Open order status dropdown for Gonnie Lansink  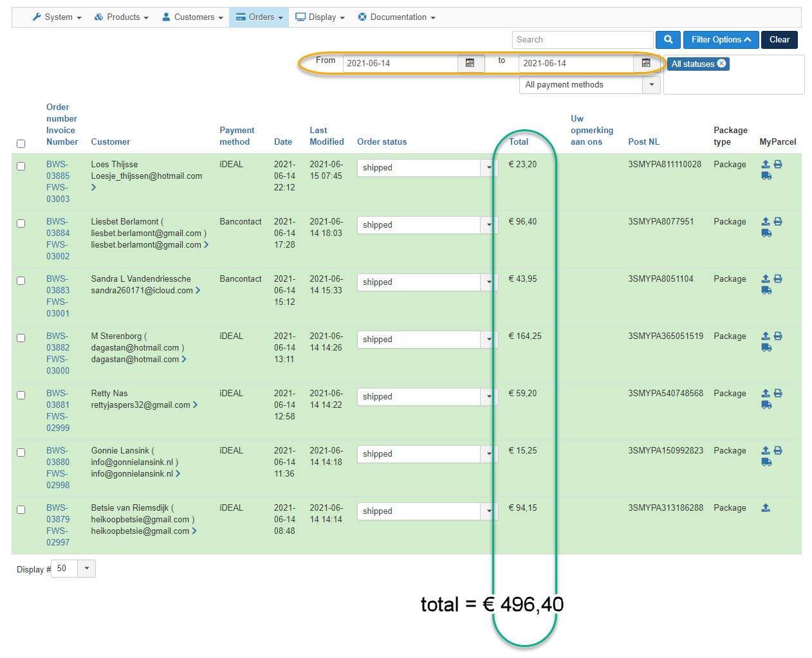click(x=427, y=454)
